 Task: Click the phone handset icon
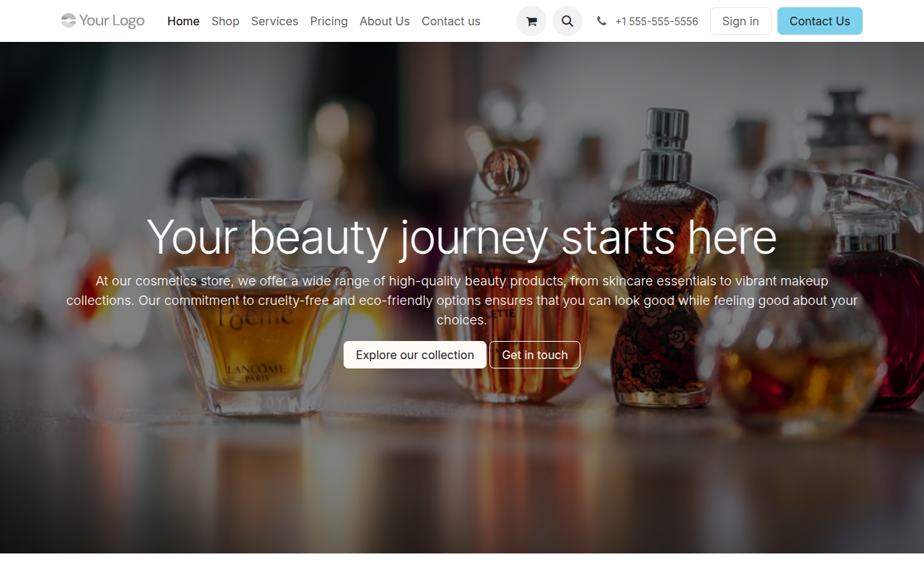click(601, 21)
